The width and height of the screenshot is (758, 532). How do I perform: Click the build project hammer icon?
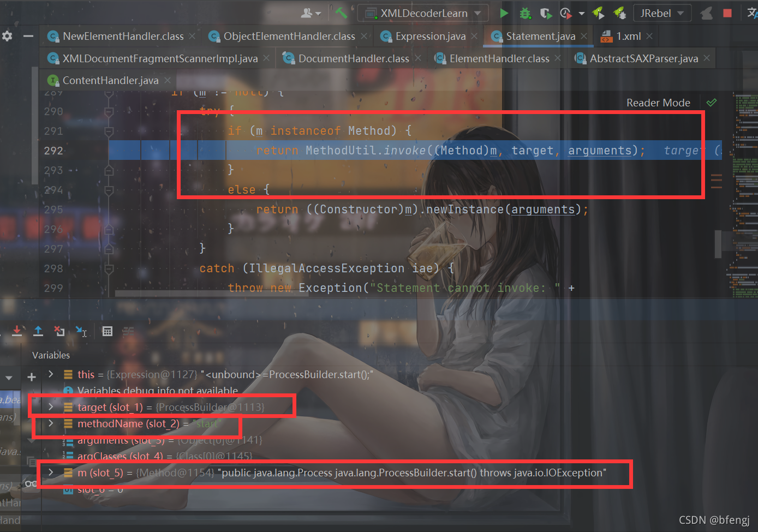click(341, 13)
